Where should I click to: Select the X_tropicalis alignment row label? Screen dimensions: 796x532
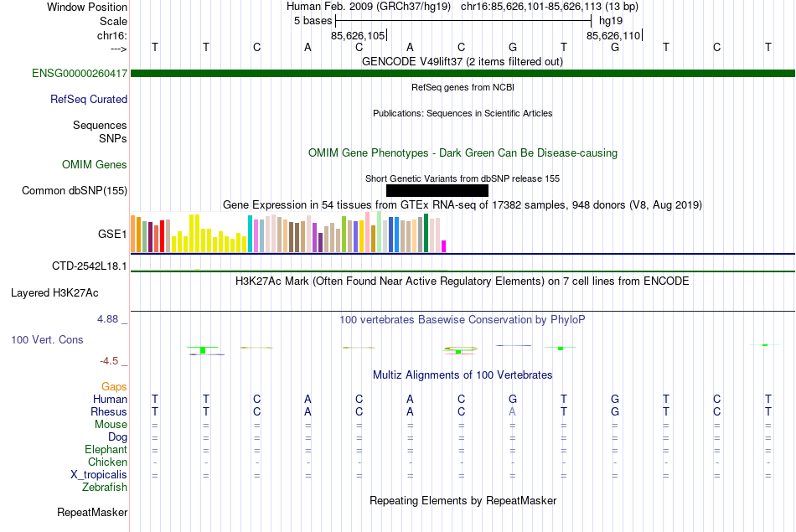coord(99,475)
